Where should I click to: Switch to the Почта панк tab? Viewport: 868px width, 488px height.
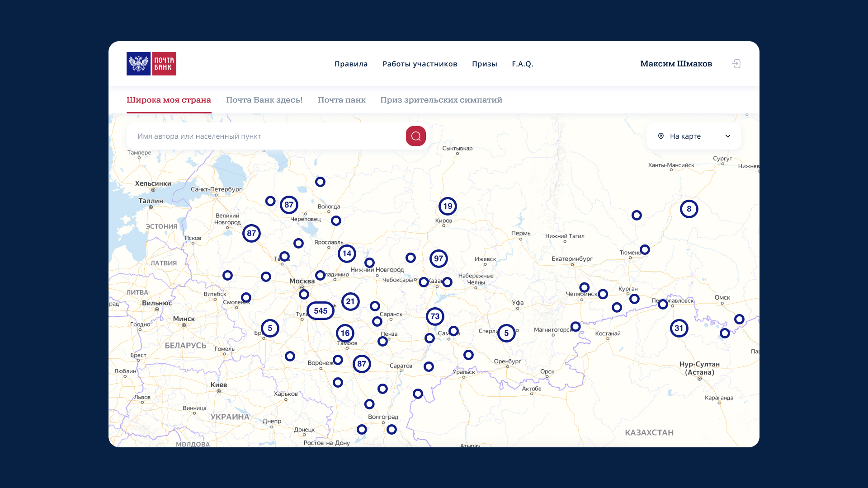(x=342, y=100)
